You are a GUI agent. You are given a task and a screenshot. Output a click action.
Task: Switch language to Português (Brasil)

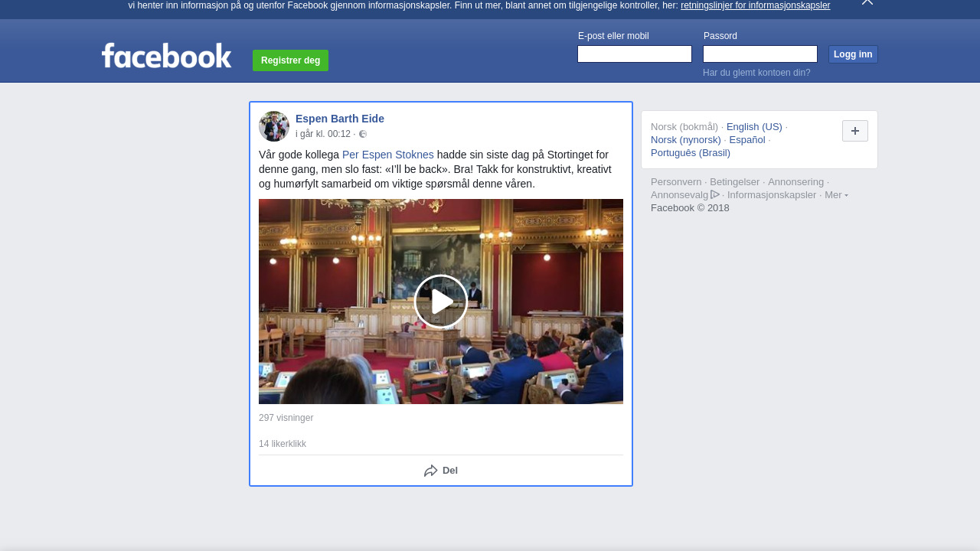691,153
